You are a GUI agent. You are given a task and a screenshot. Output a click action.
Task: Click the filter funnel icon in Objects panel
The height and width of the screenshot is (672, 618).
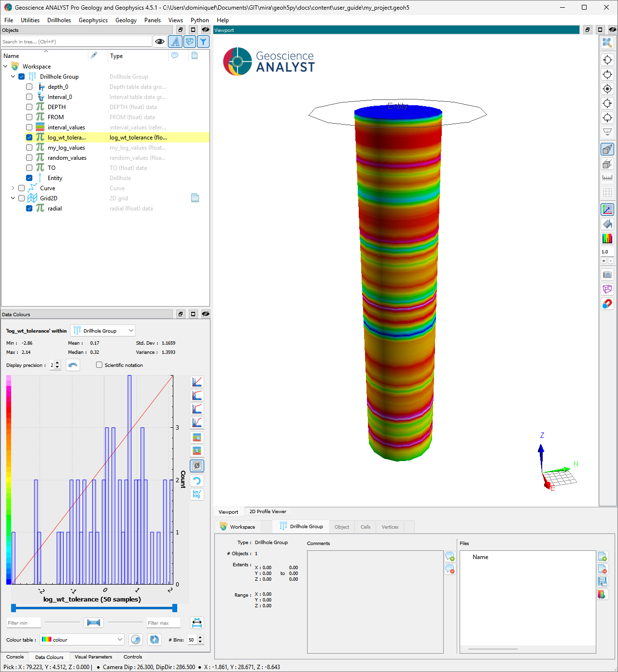[204, 42]
